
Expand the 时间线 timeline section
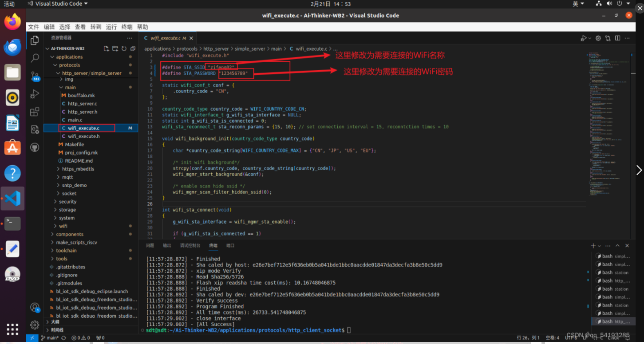91,330
